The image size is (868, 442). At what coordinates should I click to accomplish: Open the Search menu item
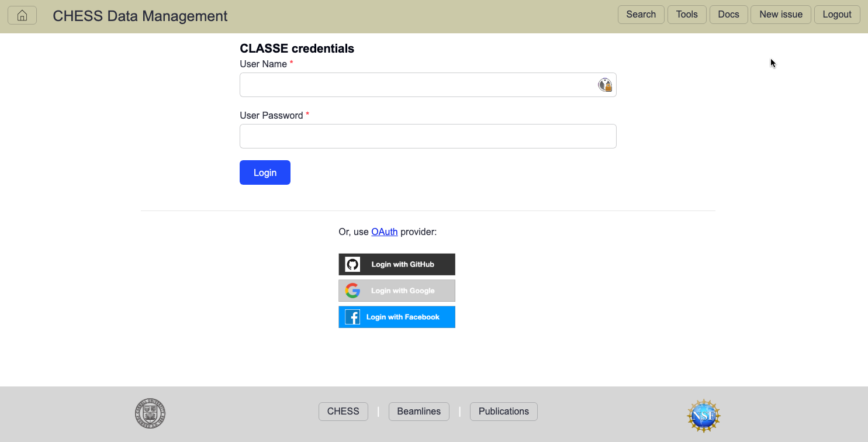point(641,15)
